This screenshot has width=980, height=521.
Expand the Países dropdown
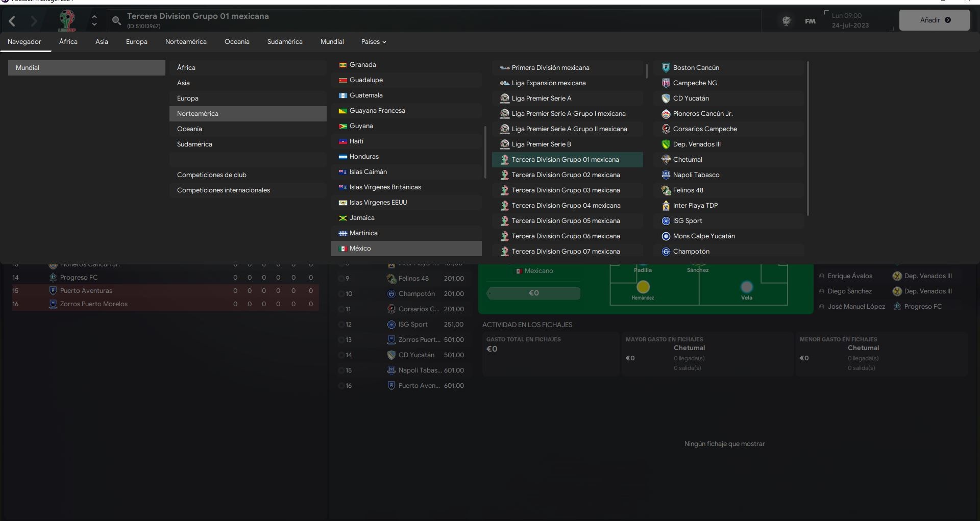coord(374,42)
